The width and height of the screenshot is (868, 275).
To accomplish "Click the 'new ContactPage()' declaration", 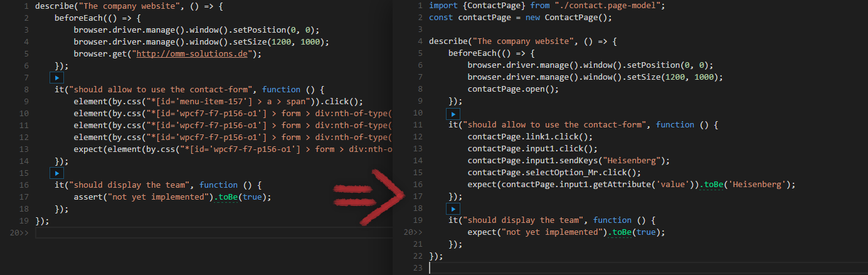I will click(x=567, y=18).
